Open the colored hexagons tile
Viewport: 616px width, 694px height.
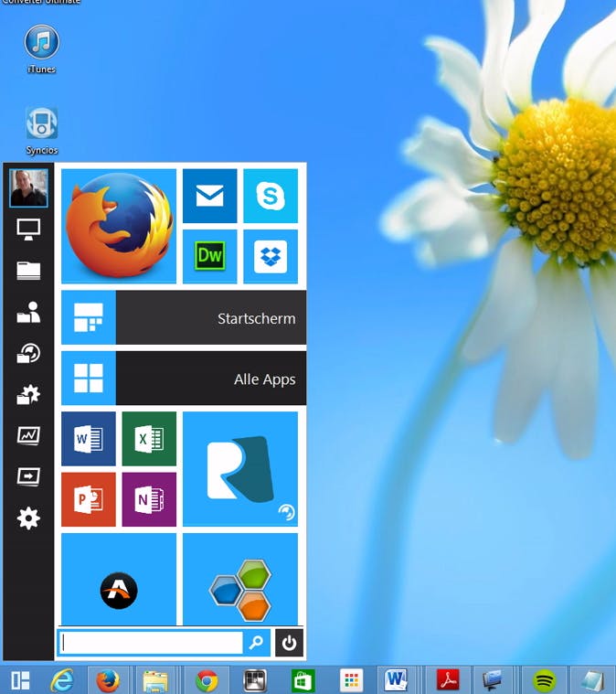coord(240,580)
